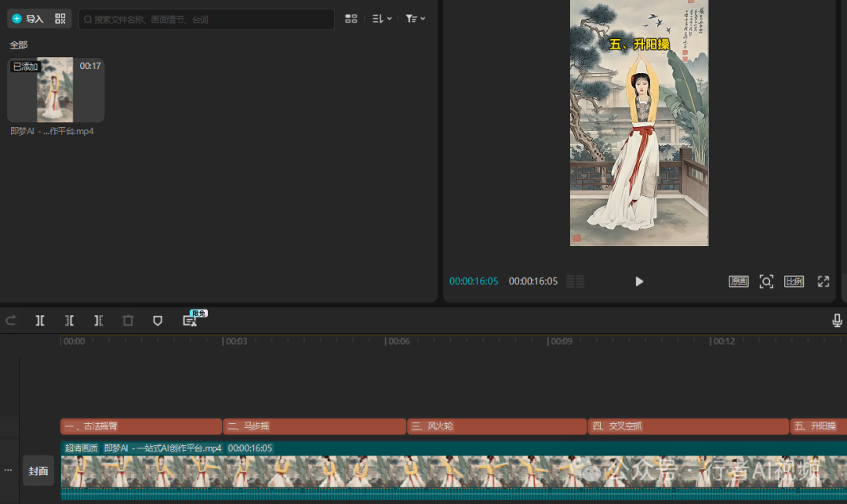Open the 比例 aspect ratio button
Image resolution: width=847 pixels, height=504 pixels.
point(794,281)
